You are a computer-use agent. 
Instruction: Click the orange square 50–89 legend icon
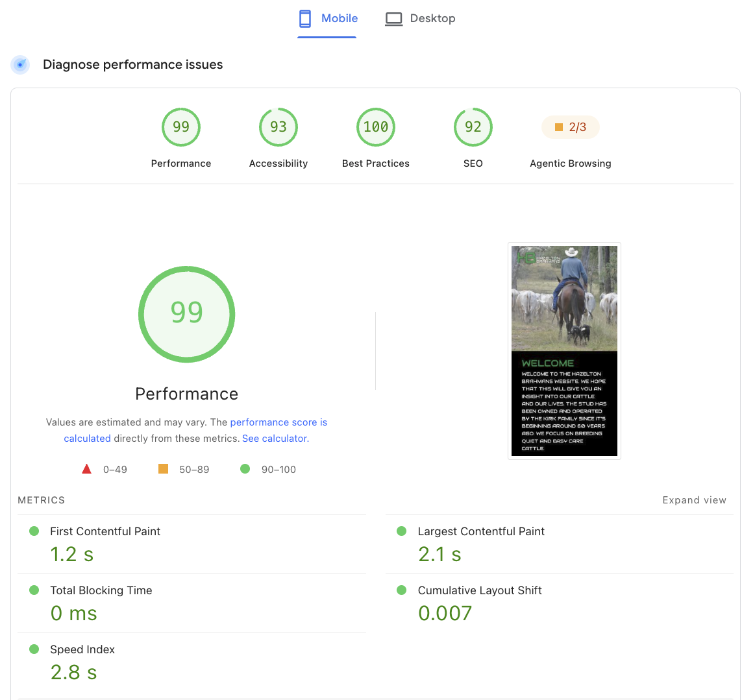pos(163,468)
